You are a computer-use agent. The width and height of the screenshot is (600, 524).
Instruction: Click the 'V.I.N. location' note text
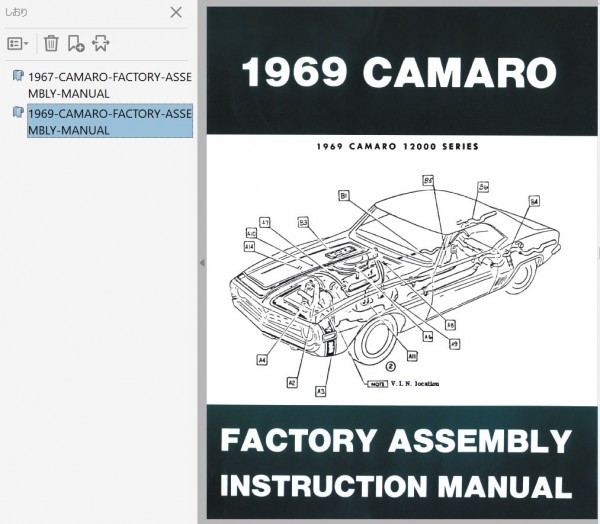tap(415, 384)
